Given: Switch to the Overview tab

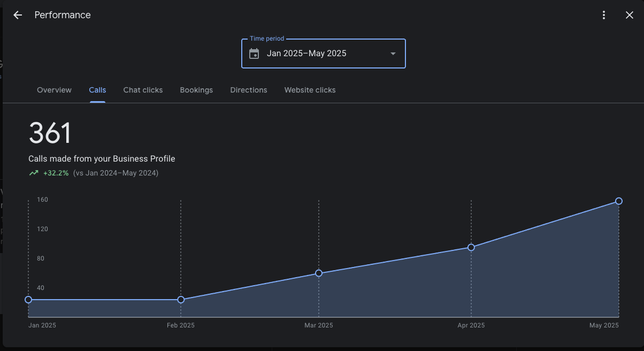Looking at the screenshot, I should 54,90.
